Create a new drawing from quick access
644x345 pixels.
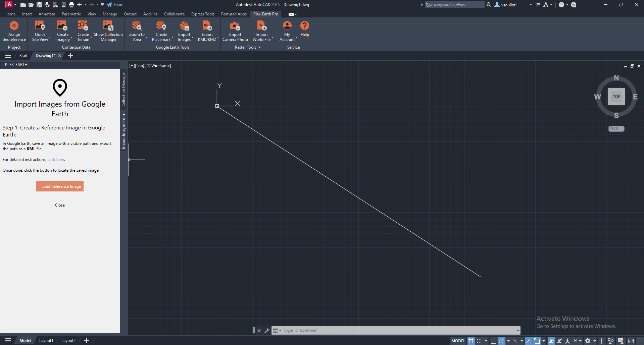23,5
